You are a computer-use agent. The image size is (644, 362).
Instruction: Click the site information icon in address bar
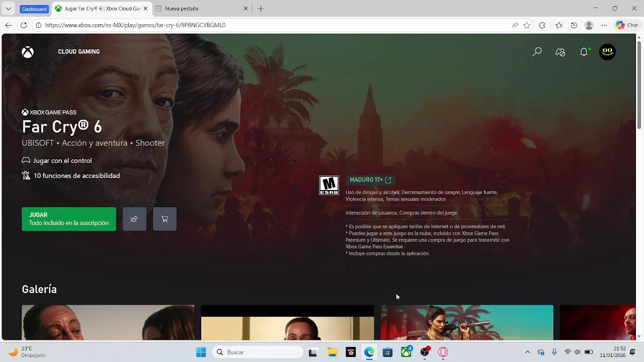(x=39, y=25)
